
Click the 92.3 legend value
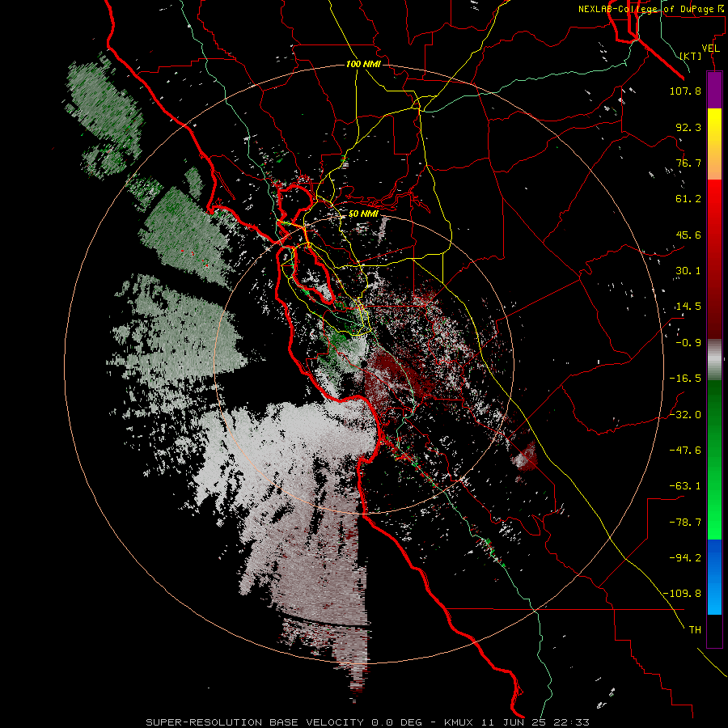[688, 127]
